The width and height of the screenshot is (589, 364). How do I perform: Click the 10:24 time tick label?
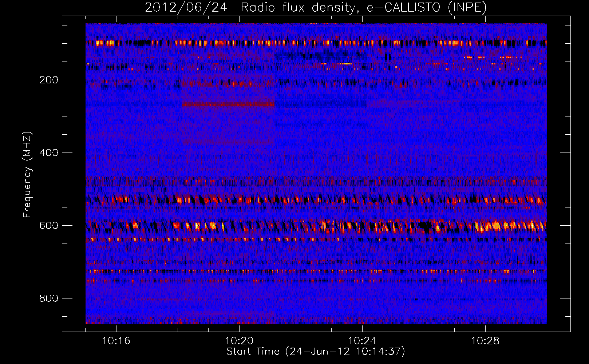coord(362,341)
